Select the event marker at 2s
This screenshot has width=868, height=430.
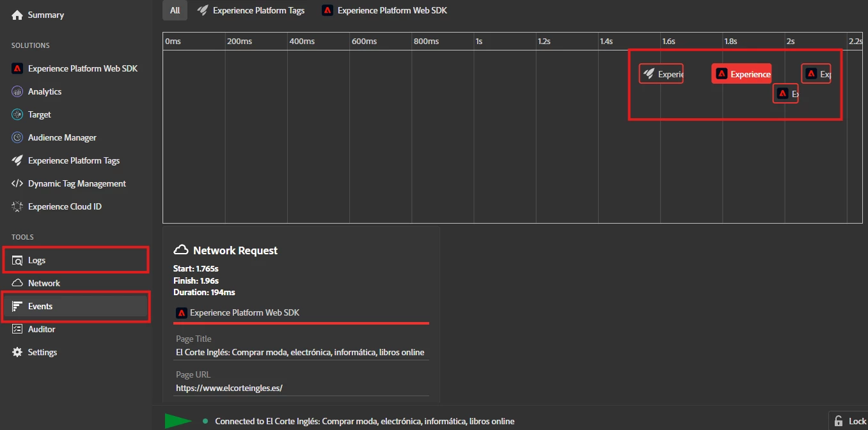[x=785, y=93]
